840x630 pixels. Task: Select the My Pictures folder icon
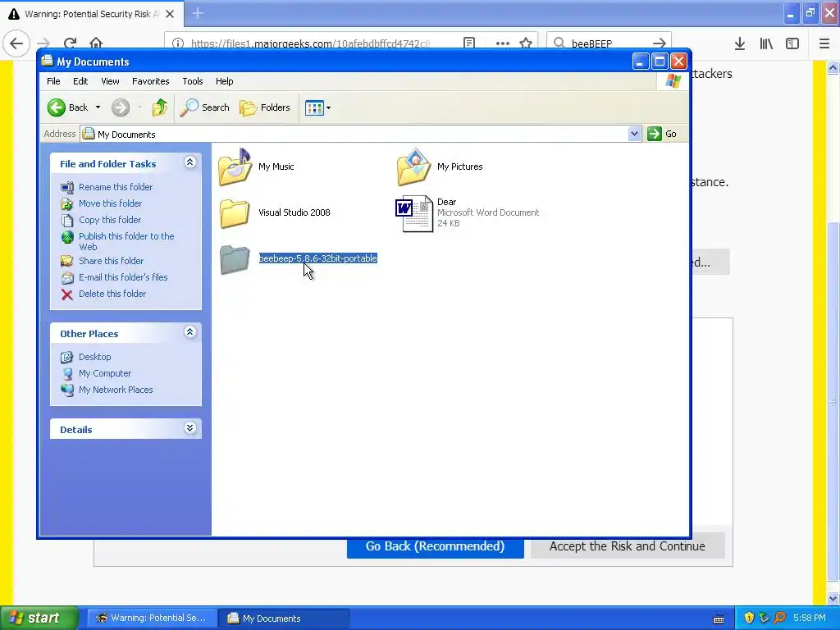point(413,167)
